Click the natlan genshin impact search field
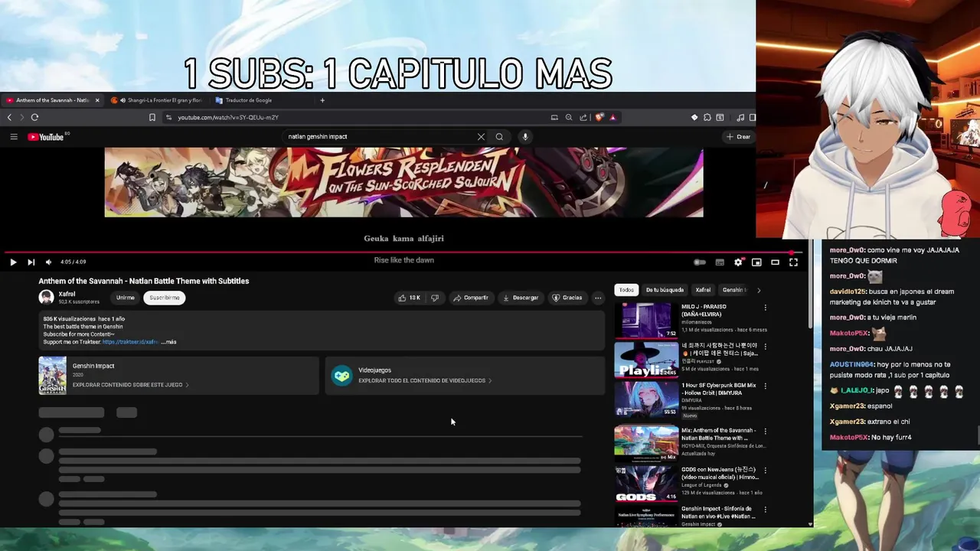This screenshot has height=551, width=980. pyautogui.click(x=379, y=136)
